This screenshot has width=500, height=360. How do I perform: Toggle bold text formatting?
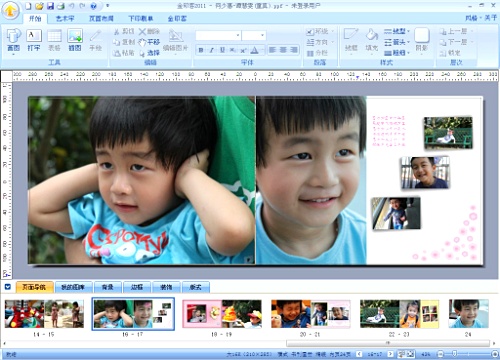pyautogui.click(x=201, y=50)
